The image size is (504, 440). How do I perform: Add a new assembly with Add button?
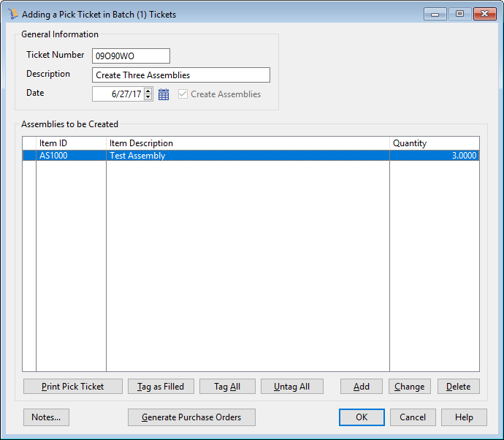click(x=362, y=387)
